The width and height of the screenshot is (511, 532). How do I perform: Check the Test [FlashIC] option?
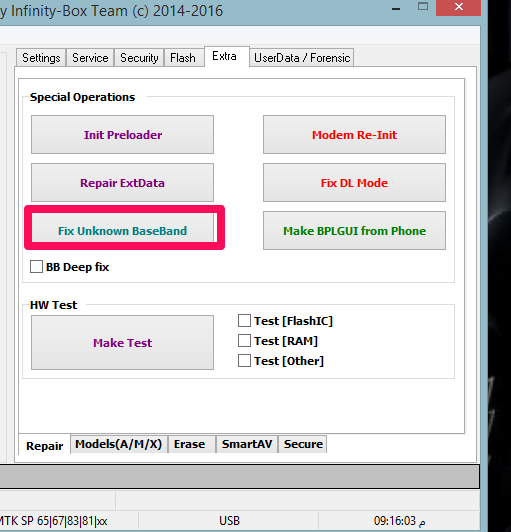(244, 321)
